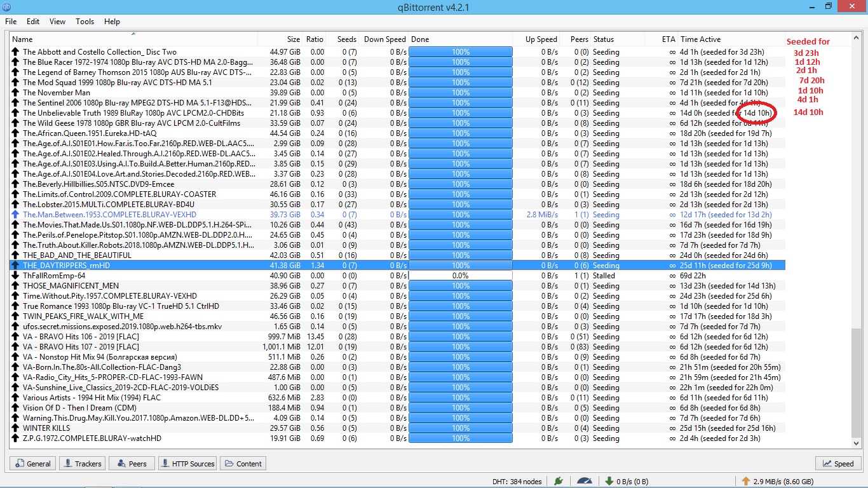Sort by the Done column header
The image size is (868, 488).
tap(461, 39)
